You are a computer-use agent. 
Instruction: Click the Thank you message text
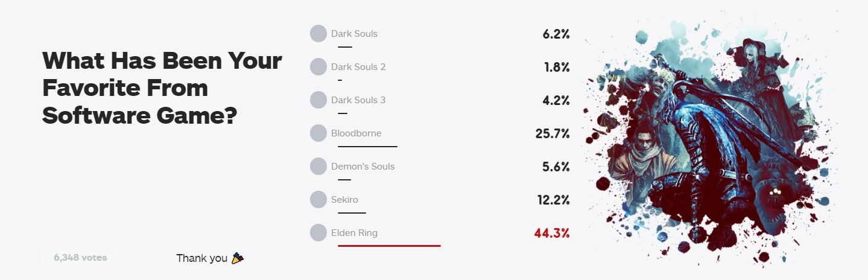(x=201, y=258)
